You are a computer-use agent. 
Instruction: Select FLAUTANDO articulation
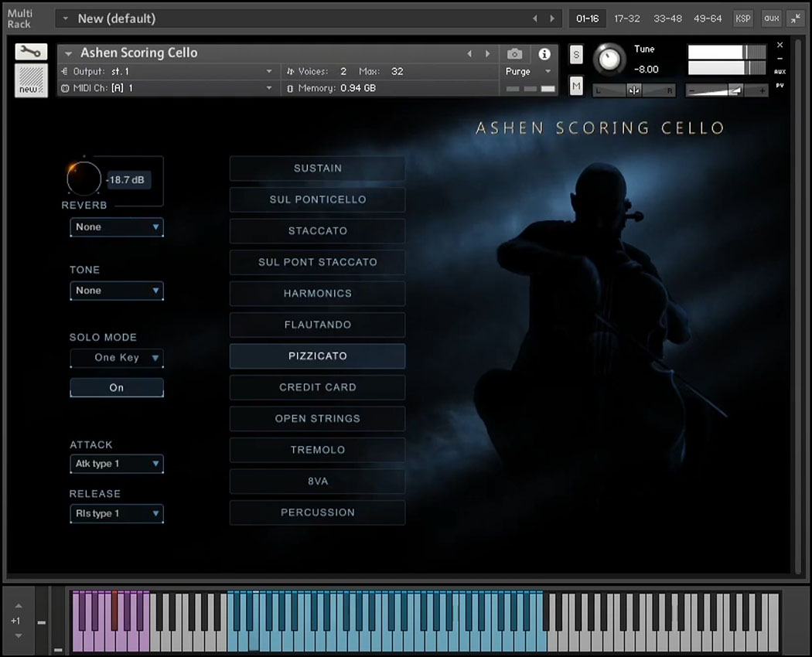[317, 325]
